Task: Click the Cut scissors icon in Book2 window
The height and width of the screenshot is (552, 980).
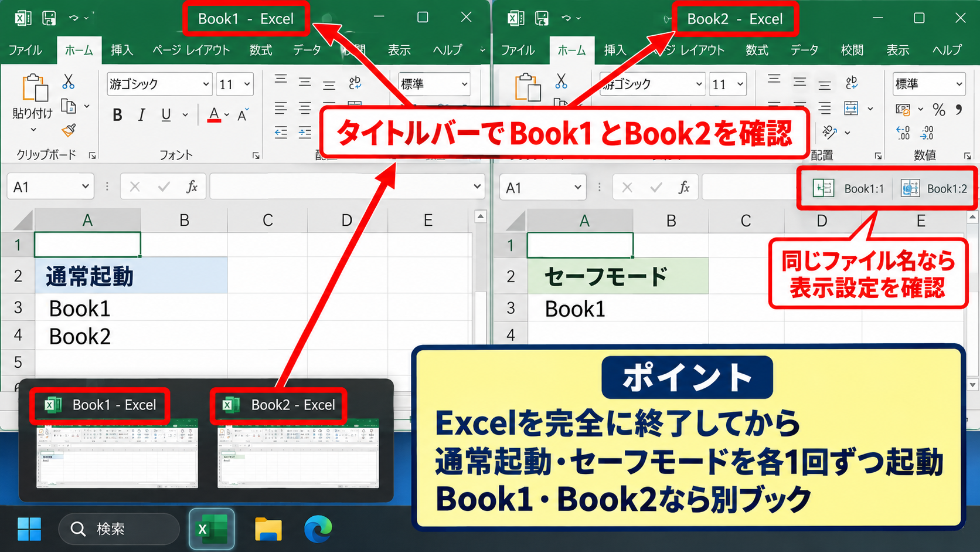Action: point(562,81)
